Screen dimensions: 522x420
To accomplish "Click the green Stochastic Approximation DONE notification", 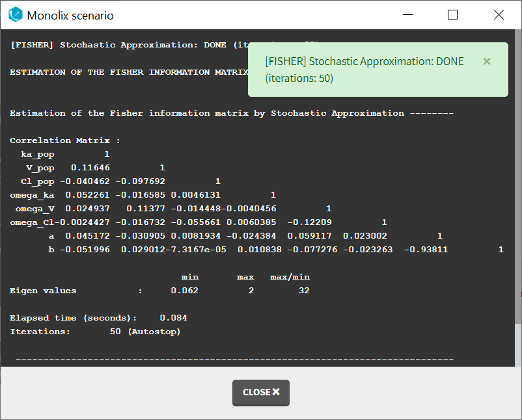I will coord(364,70).
